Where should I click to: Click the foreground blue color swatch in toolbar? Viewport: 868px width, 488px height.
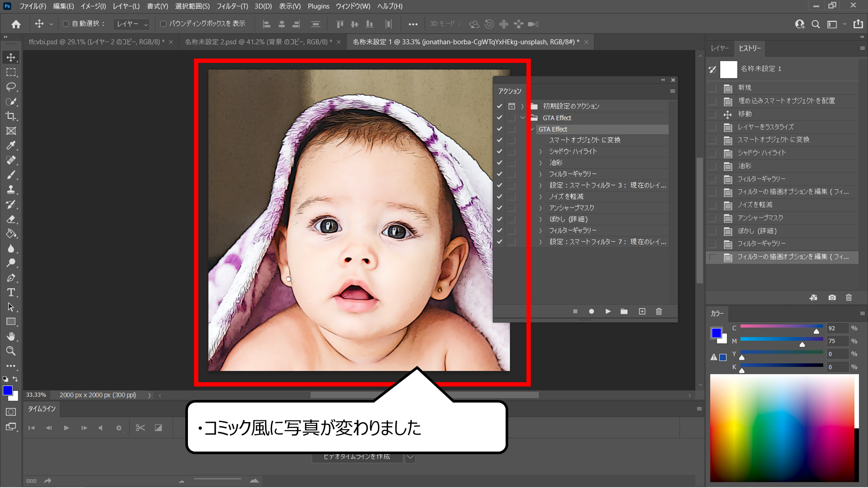pos(7,390)
